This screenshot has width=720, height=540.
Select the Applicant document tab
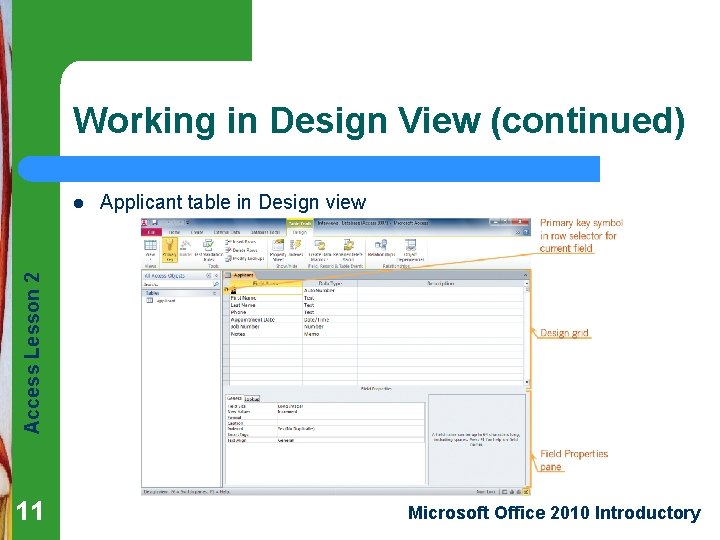[x=241, y=275]
